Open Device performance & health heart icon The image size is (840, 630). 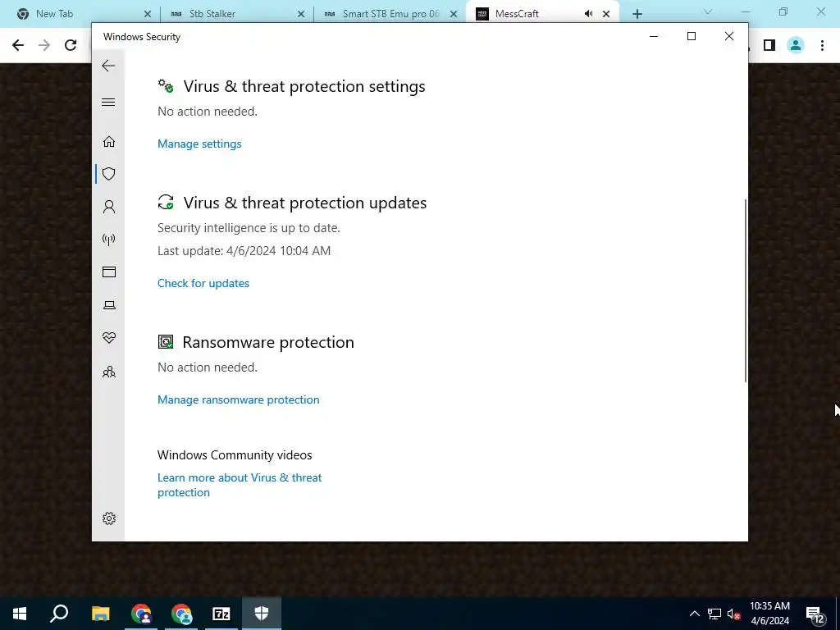pyautogui.click(x=109, y=337)
